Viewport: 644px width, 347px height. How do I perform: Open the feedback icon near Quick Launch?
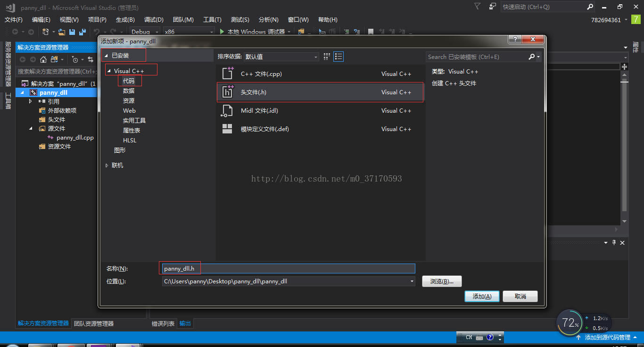(x=493, y=6)
